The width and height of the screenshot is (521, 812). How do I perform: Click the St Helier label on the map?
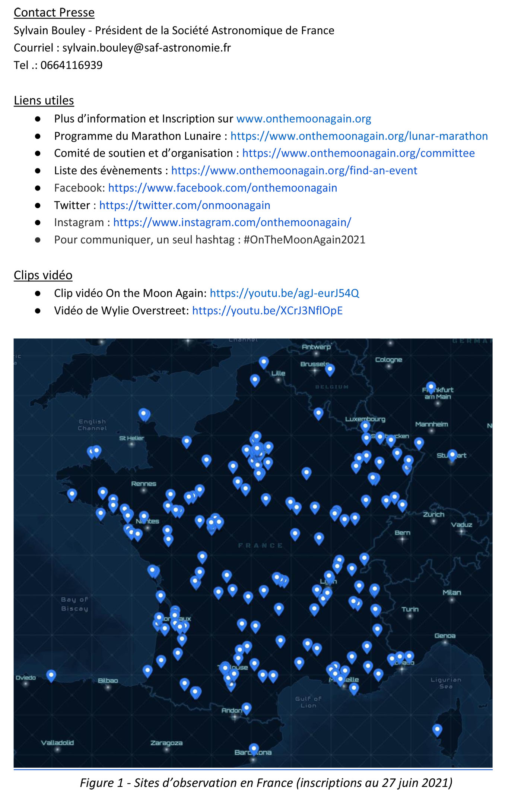pos(131,438)
